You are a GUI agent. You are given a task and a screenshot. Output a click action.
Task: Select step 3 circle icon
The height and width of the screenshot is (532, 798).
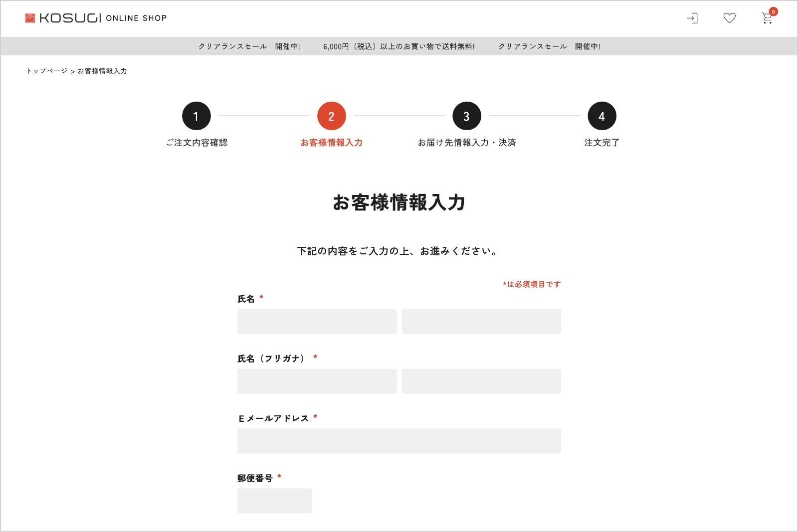pos(466,116)
